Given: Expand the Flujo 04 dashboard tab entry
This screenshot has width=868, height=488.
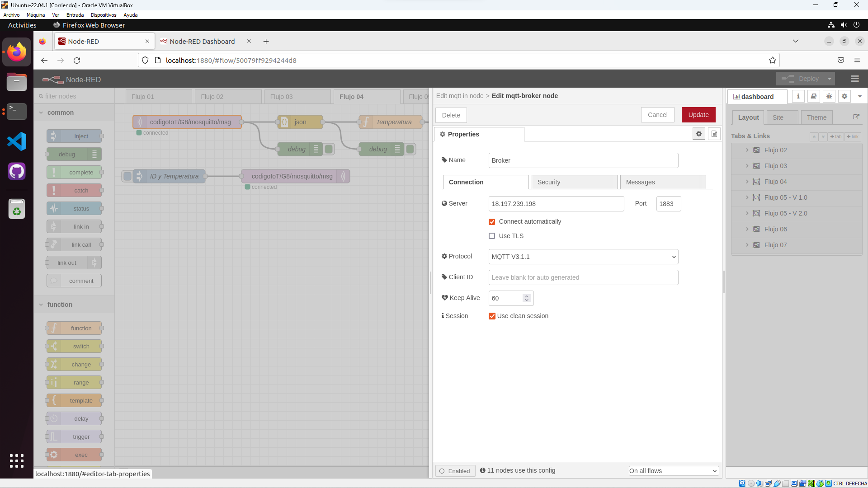Looking at the screenshot, I should [747, 182].
